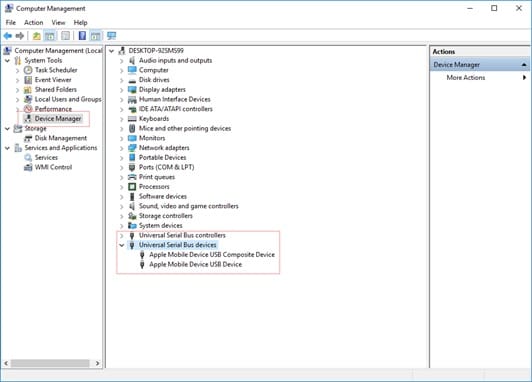This screenshot has height=382, width=532.
Task: Expand the Network adapters category
Action: [x=121, y=148]
